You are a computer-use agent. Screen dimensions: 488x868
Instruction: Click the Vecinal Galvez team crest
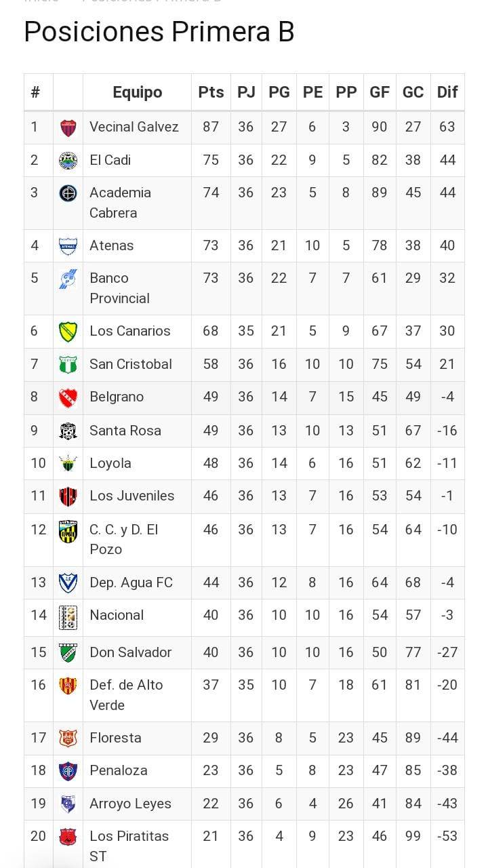click(x=68, y=127)
